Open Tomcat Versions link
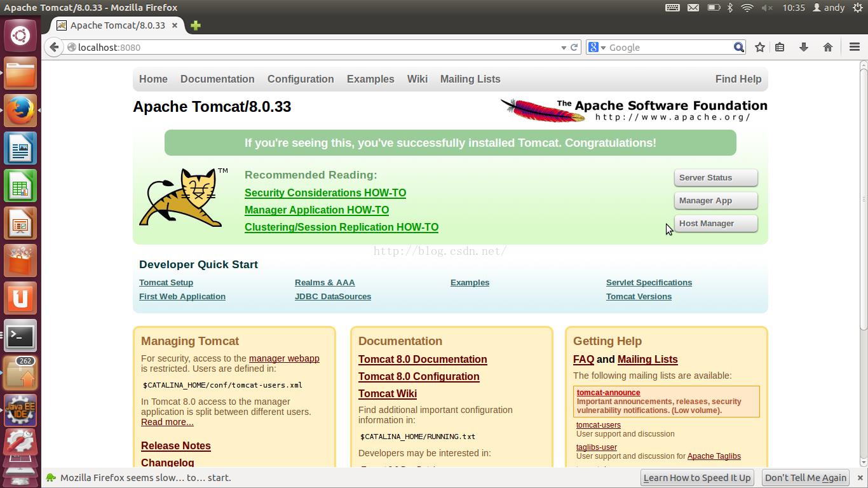The image size is (868, 488). (639, 296)
